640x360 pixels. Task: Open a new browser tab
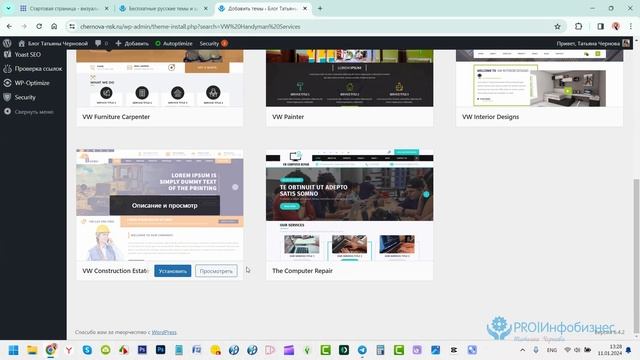pyautogui.click(x=320, y=8)
